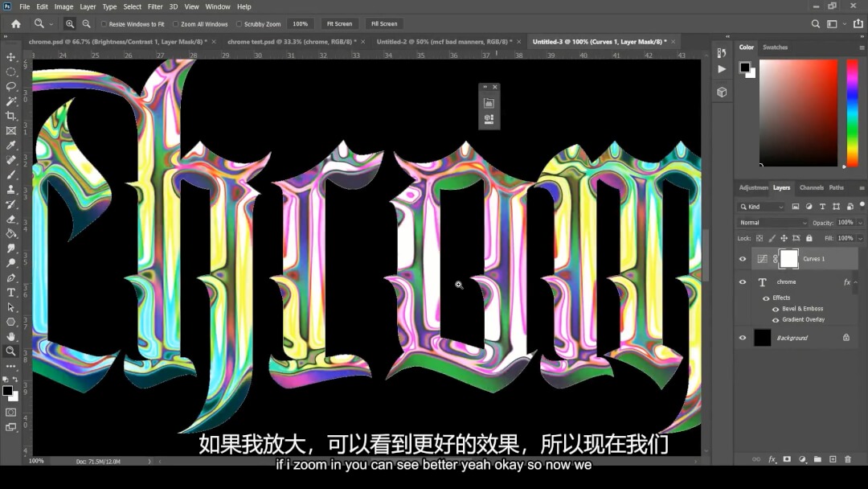The image size is (868, 489).
Task: Click Zoom In magnifier in options bar
Action: pyautogui.click(x=70, y=24)
